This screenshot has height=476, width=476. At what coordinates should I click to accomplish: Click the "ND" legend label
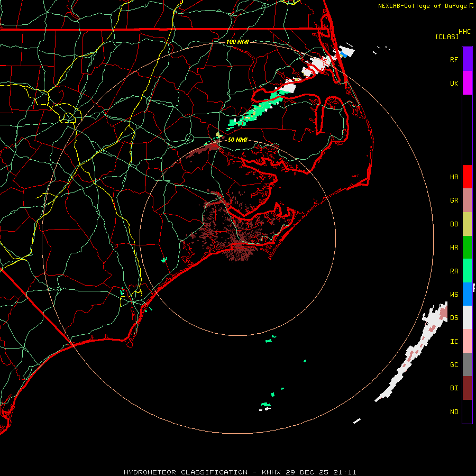point(454,412)
